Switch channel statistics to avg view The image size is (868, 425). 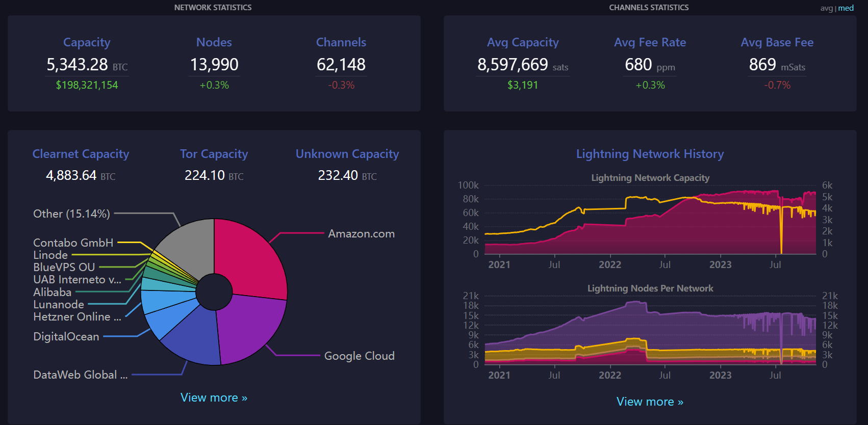coord(826,8)
